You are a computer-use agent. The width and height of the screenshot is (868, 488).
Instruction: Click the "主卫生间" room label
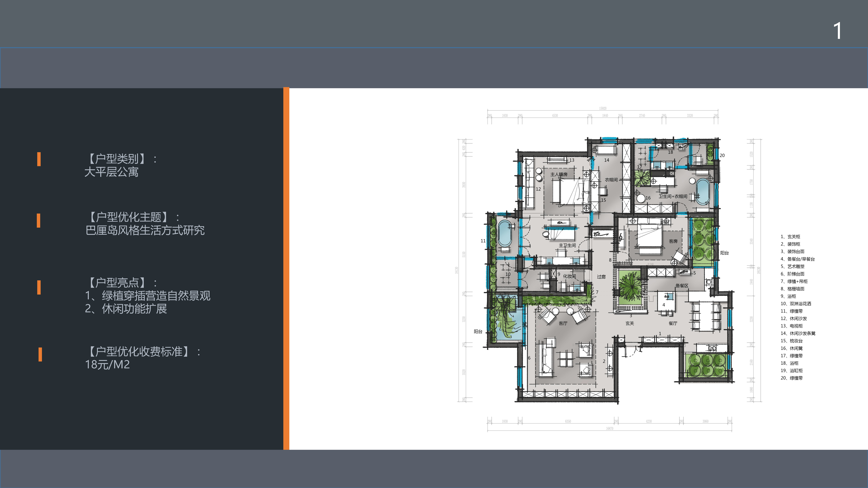point(567,246)
